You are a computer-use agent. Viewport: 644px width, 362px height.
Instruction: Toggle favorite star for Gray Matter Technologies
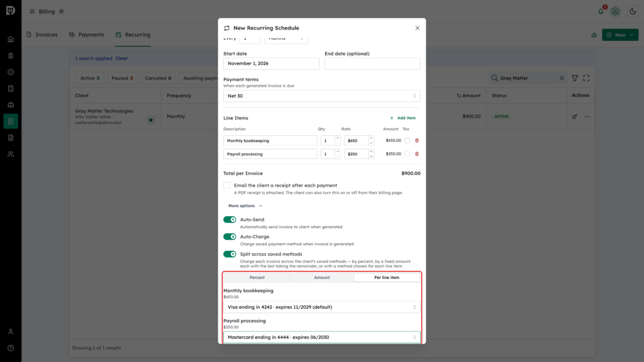pyautogui.click(x=151, y=120)
